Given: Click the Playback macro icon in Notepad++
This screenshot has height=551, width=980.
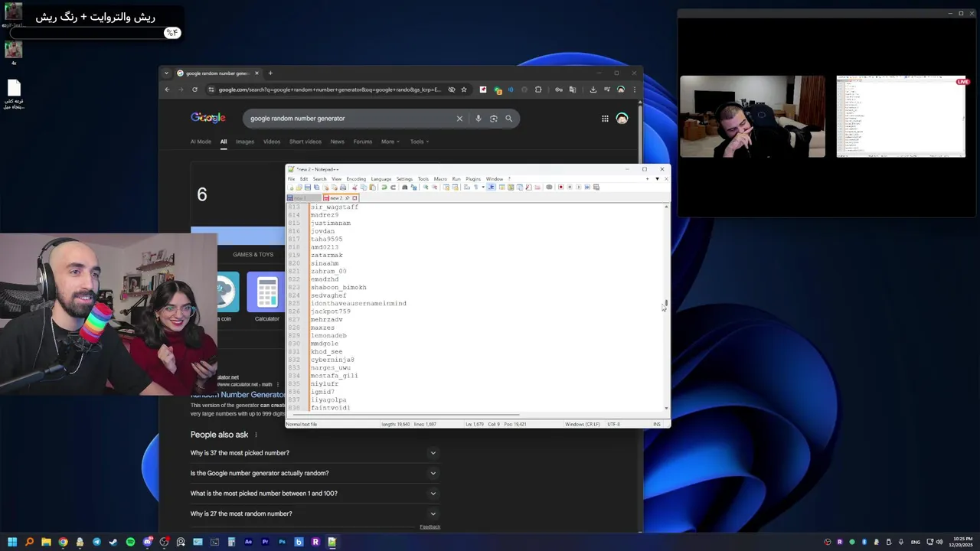Looking at the screenshot, I should [x=578, y=187].
